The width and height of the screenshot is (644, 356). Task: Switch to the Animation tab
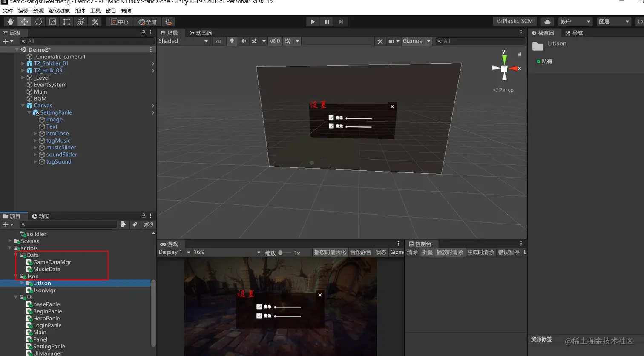[41, 216]
